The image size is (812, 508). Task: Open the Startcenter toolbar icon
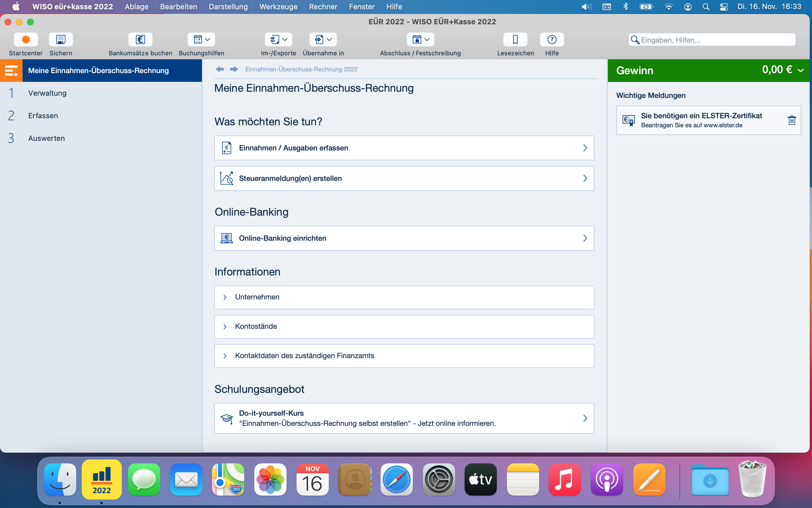pos(26,40)
